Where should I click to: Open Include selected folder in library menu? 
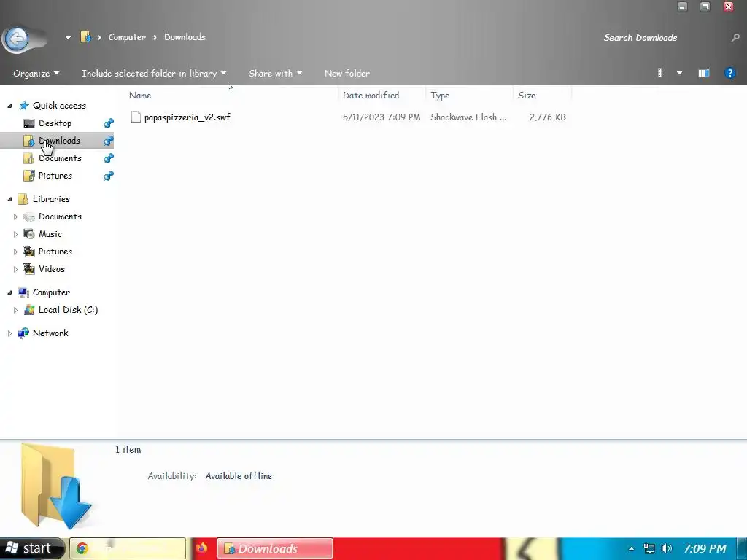tap(154, 74)
